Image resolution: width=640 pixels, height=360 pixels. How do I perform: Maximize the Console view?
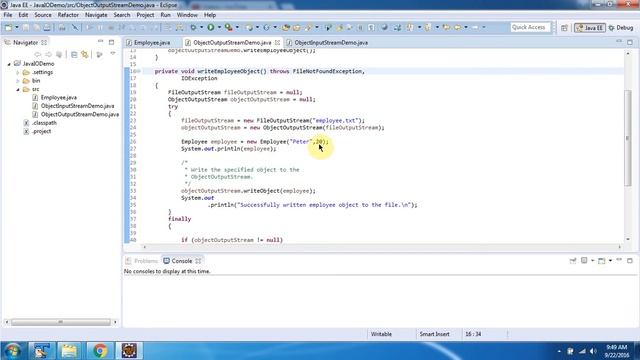coord(630,260)
